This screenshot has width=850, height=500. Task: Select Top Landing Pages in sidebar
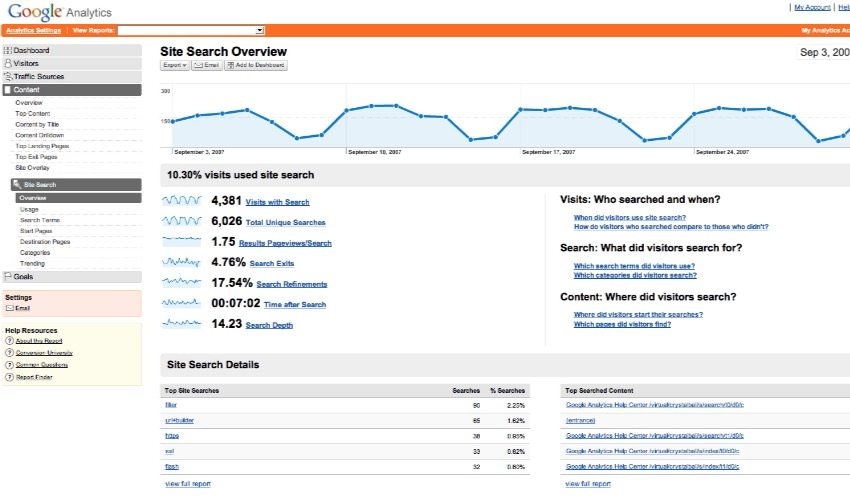coord(42,146)
